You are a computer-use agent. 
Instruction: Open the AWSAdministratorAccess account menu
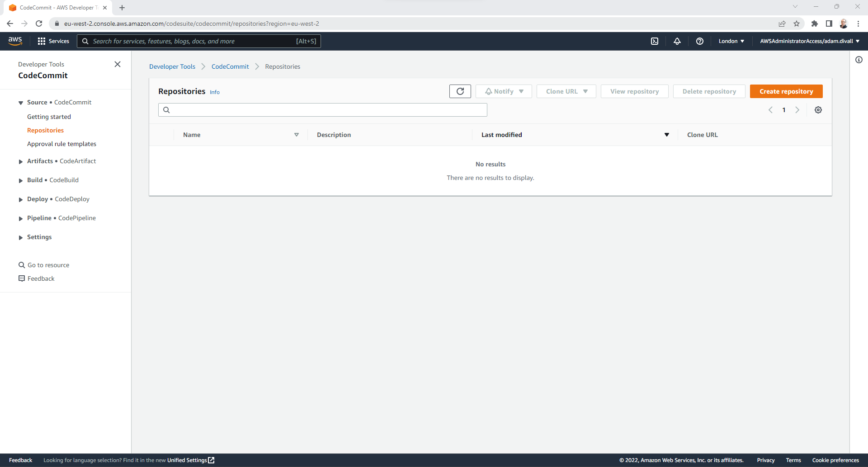(810, 41)
